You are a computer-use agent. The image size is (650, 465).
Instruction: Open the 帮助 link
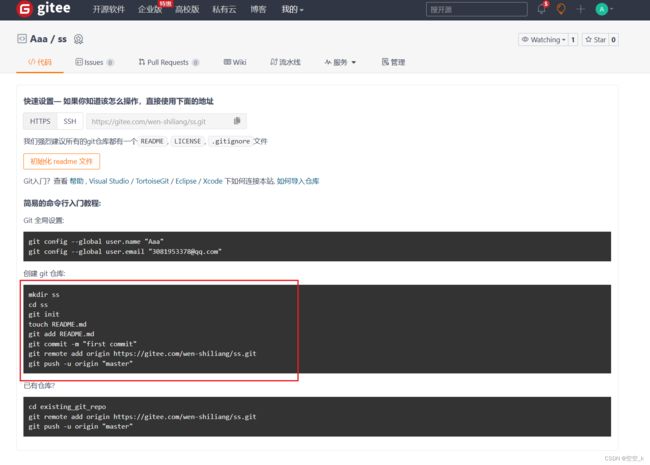(76, 181)
